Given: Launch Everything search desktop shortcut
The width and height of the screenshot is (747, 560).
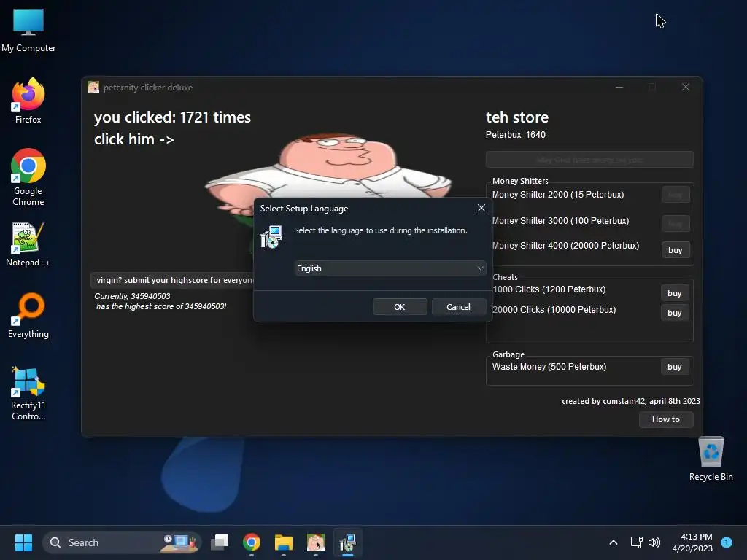Looking at the screenshot, I should tap(28, 315).
